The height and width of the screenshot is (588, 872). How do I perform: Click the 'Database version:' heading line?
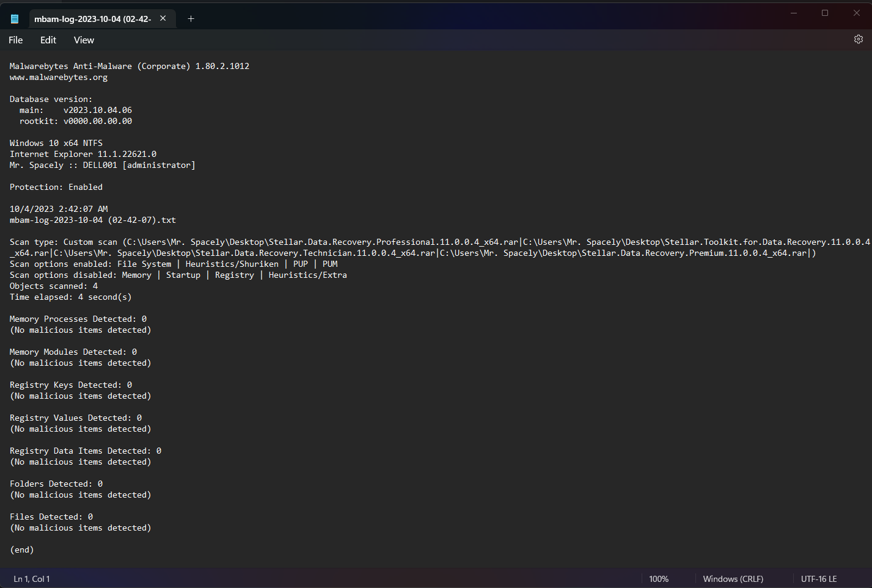click(x=51, y=100)
